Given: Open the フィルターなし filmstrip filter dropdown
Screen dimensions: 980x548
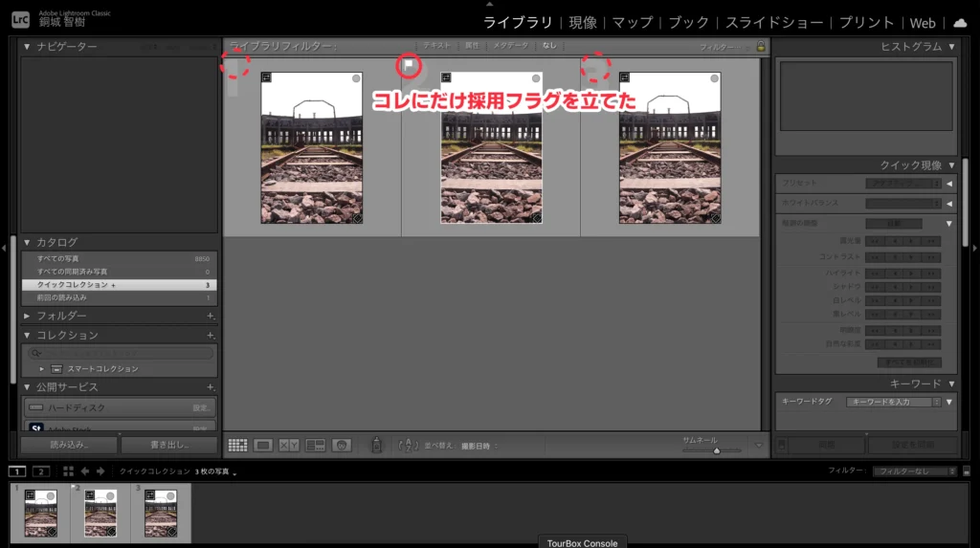Looking at the screenshot, I should pos(915,471).
